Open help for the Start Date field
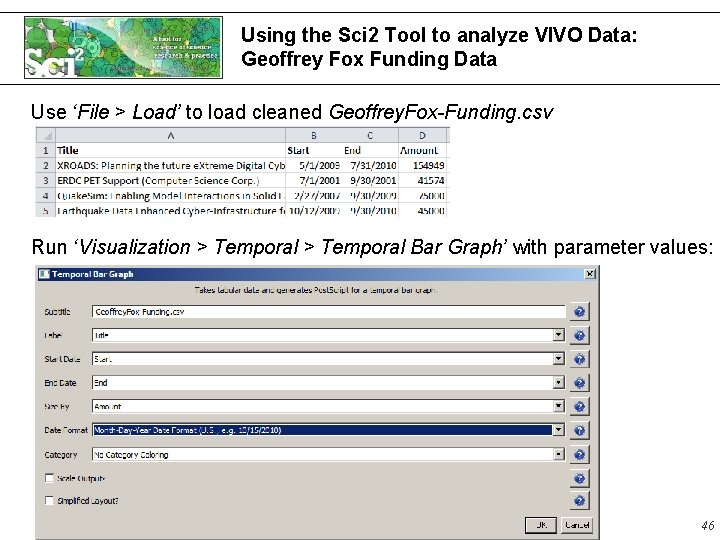The height and width of the screenshot is (540, 720). tap(579, 359)
